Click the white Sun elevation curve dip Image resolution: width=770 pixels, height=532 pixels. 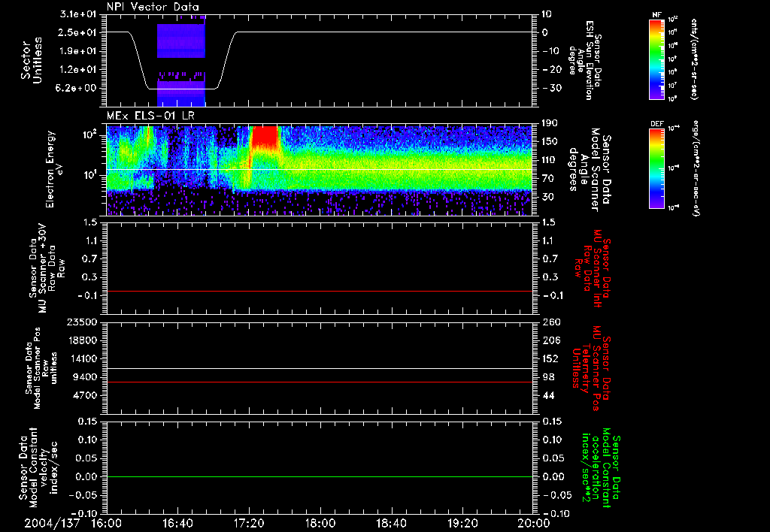[183, 89]
